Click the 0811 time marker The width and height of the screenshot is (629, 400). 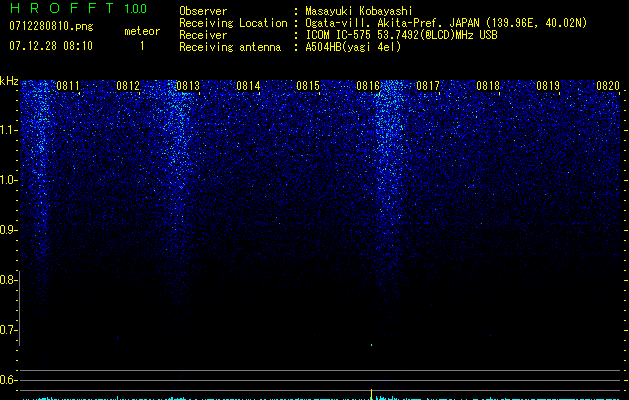click(68, 86)
